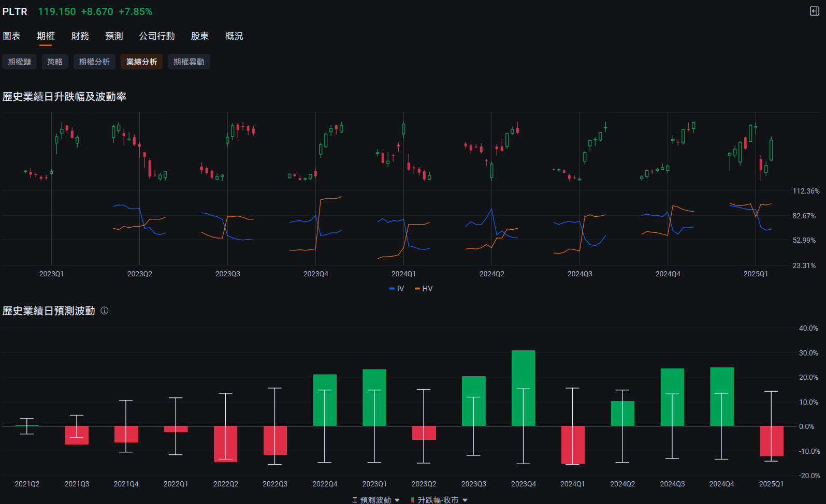The width and height of the screenshot is (826, 504).
Task: Click the 預測波動 error-bar legend icon
Action: click(355, 500)
